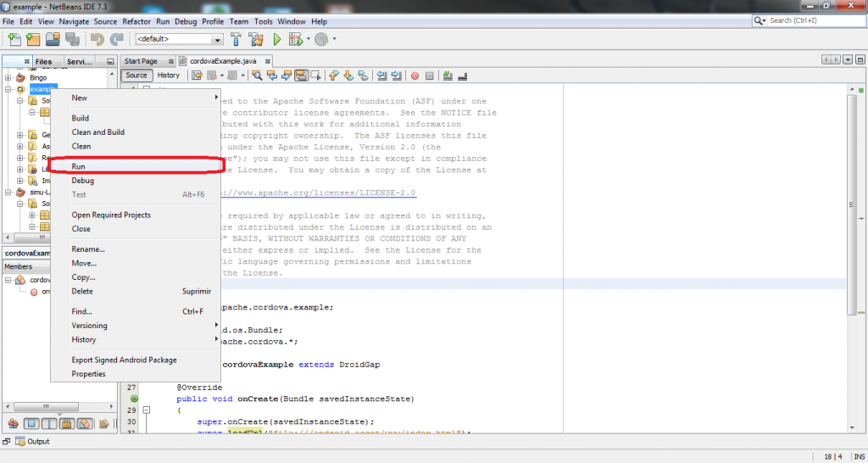Click the Clean and Build hammer-broom icon
868x463 pixels.
(256, 39)
